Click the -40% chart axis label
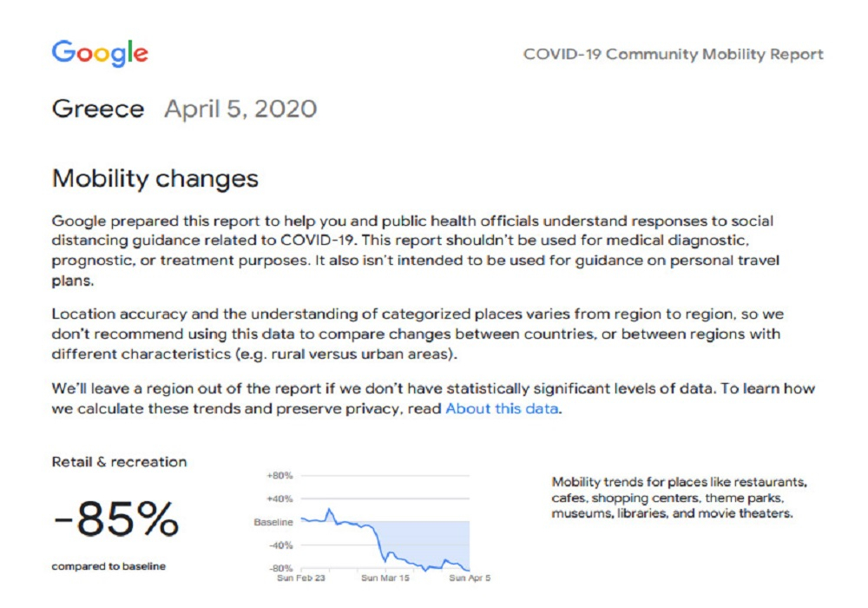Image resolution: width=868 pixels, height=608 pixels. pyautogui.click(x=280, y=545)
